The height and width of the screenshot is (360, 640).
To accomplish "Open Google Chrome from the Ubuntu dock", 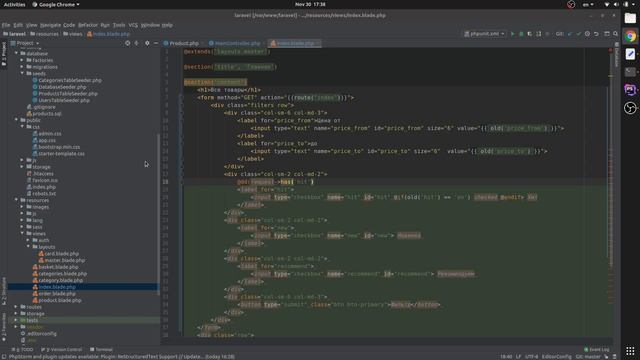I will click(x=630, y=36).
